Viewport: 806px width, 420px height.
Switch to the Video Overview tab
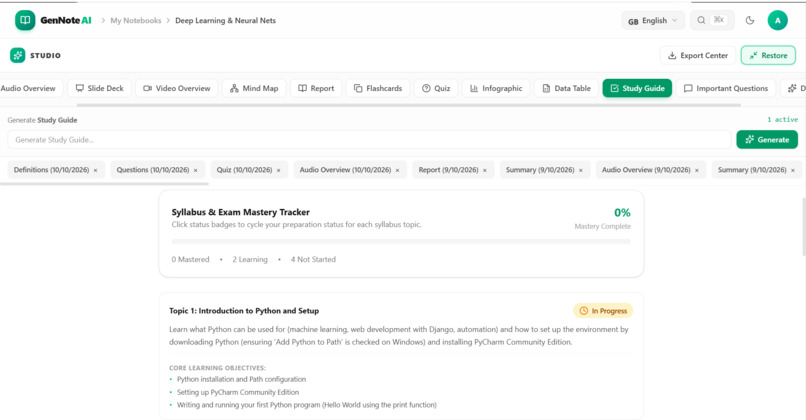(177, 88)
